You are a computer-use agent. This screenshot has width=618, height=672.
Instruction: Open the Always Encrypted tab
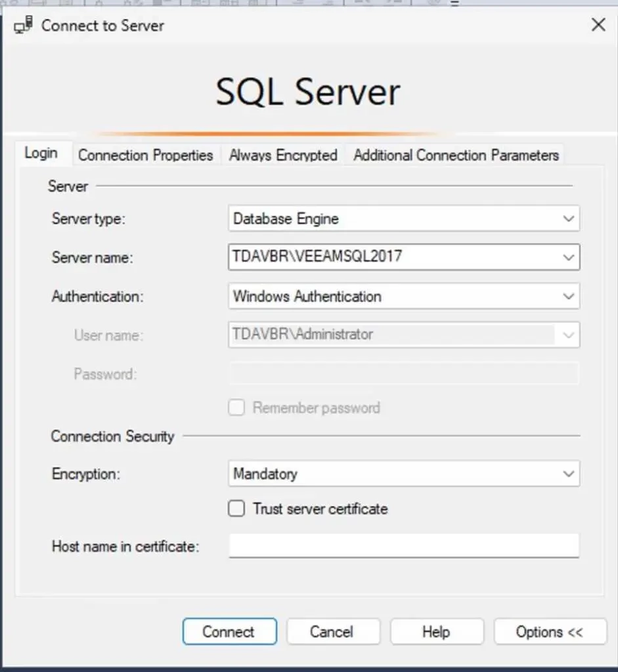pyautogui.click(x=283, y=155)
